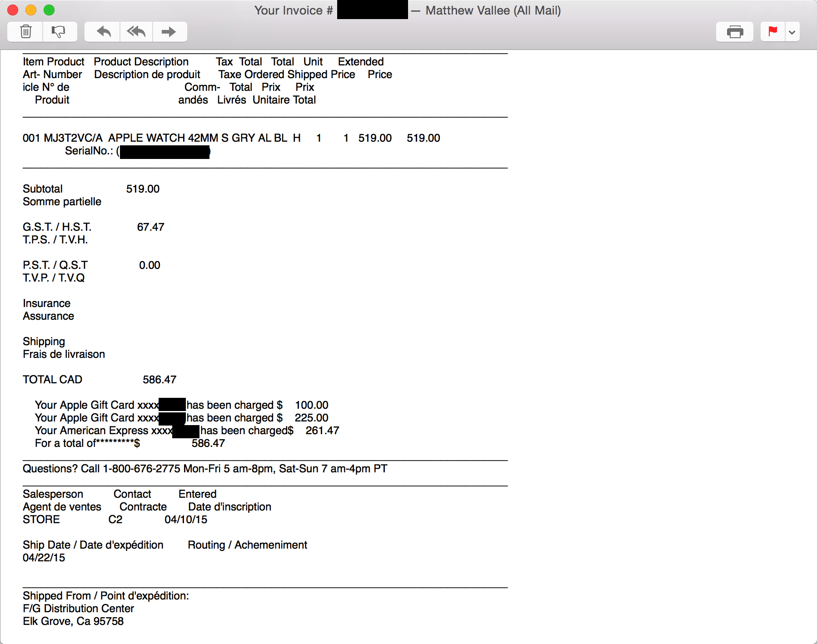Mark message as junk with thumbs-down icon
This screenshot has height=644, width=817.
[x=60, y=32]
